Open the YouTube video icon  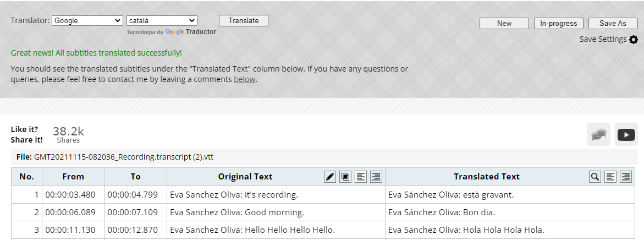(626, 134)
